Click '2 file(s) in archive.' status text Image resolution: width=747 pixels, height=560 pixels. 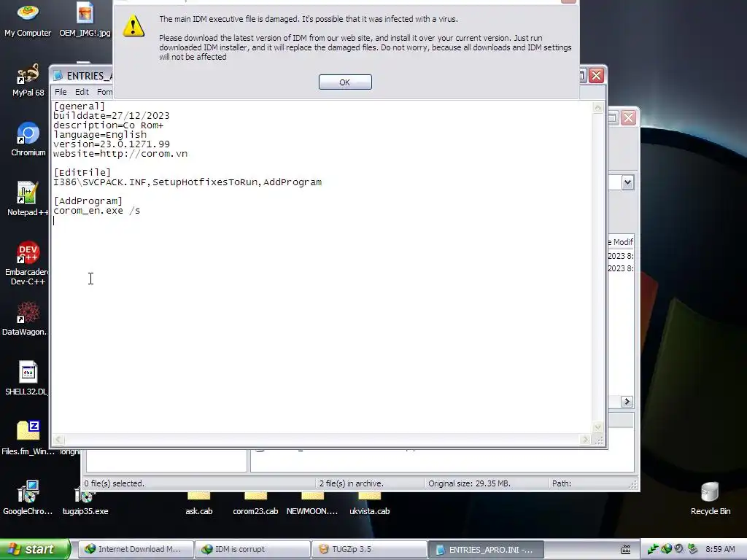pyautogui.click(x=351, y=483)
